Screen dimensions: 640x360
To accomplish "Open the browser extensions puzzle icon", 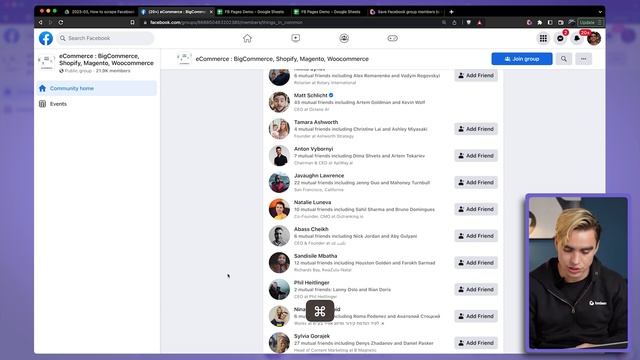I will (540, 22).
